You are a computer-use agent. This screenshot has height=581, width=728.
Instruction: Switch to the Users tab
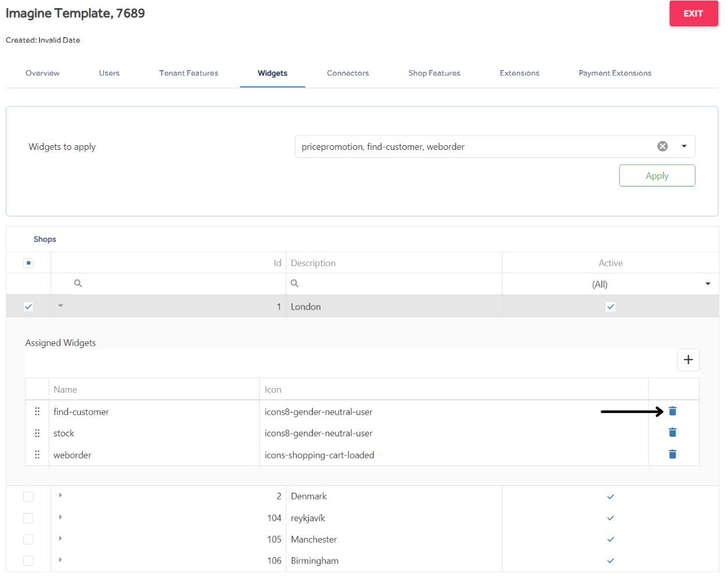click(109, 73)
